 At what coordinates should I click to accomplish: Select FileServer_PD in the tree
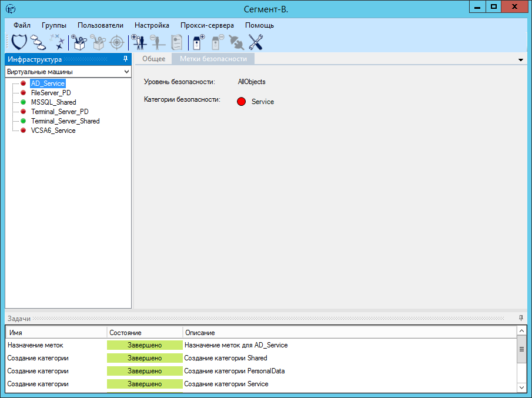tap(51, 93)
